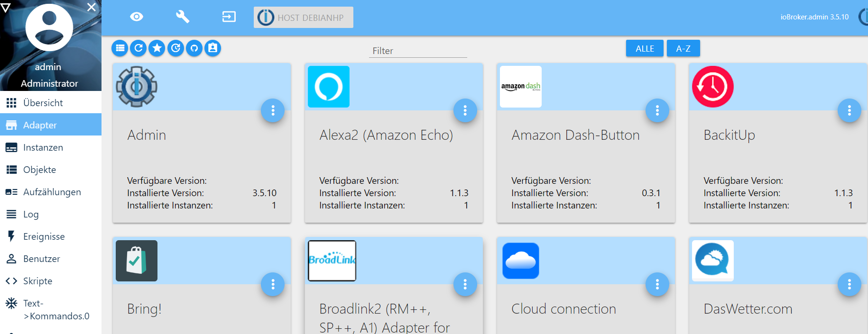Click the logout arrow icon in the header
The height and width of the screenshot is (334, 868).
pyautogui.click(x=229, y=17)
